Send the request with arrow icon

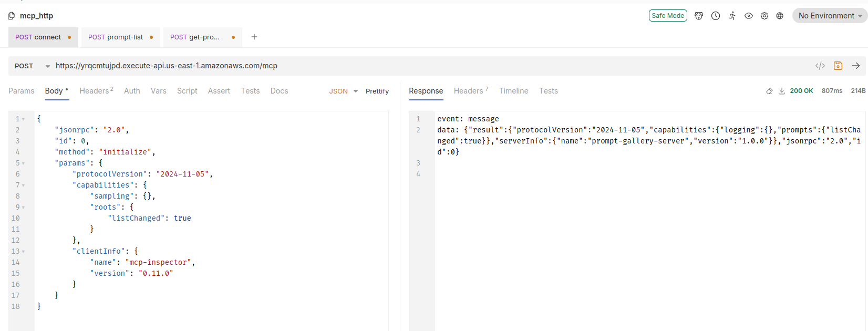pos(856,66)
